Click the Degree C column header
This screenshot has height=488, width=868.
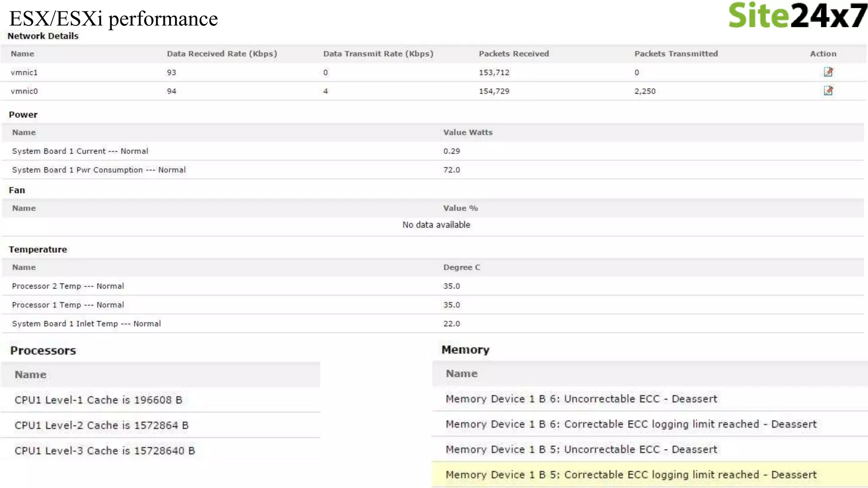tap(462, 267)
